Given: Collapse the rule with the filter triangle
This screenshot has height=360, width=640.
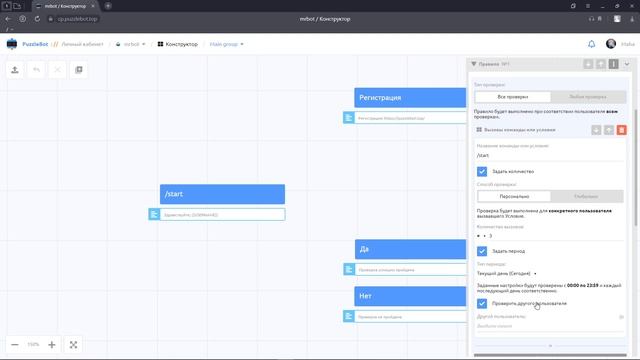Looking at the screenshot, I should pos(473,64).
